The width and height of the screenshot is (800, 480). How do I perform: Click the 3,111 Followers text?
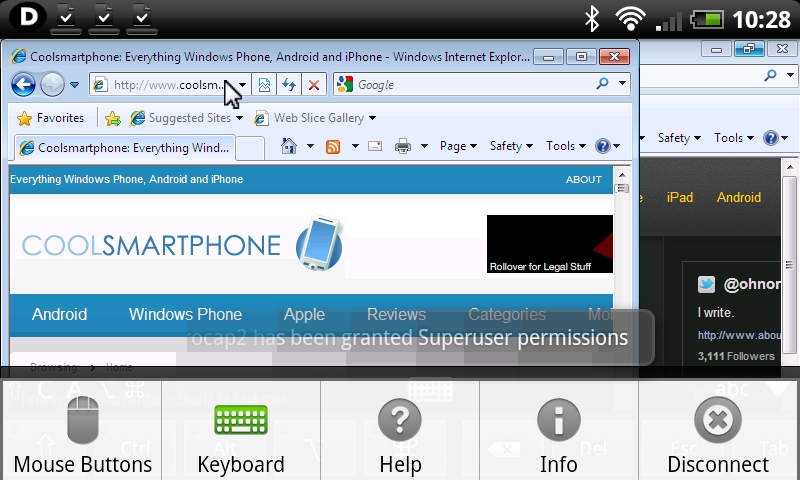coord(736,357)
